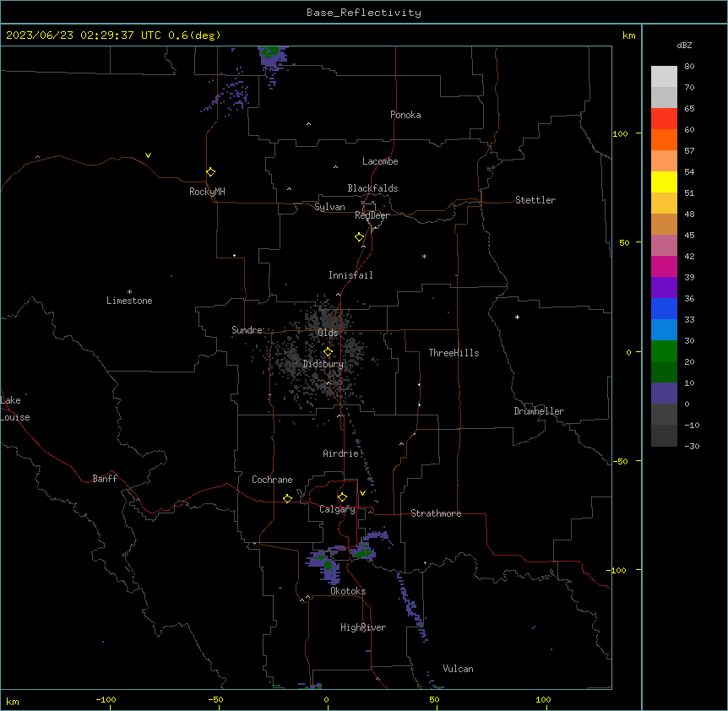Select the magenta 39-42 dBZ legend swatch
The height and width of the screenshot is (711, 728).
click(664, 266)
